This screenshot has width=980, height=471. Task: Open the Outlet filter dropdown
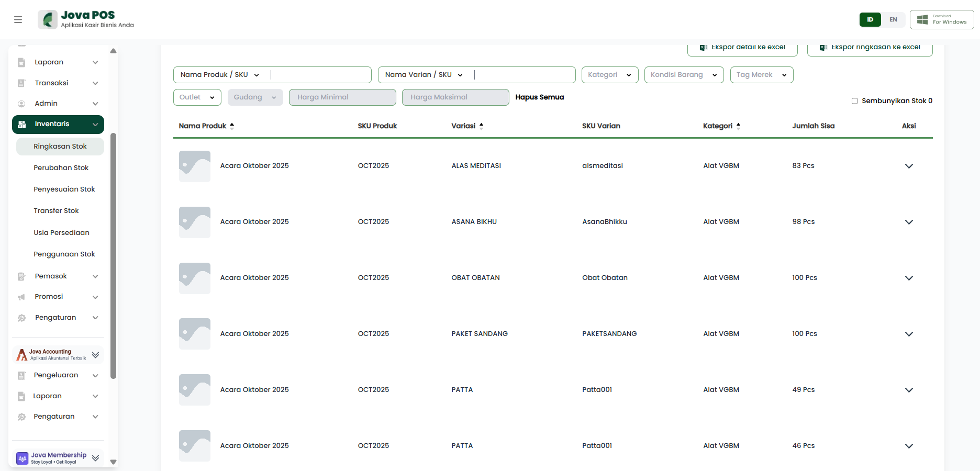[x=197, y=97]
